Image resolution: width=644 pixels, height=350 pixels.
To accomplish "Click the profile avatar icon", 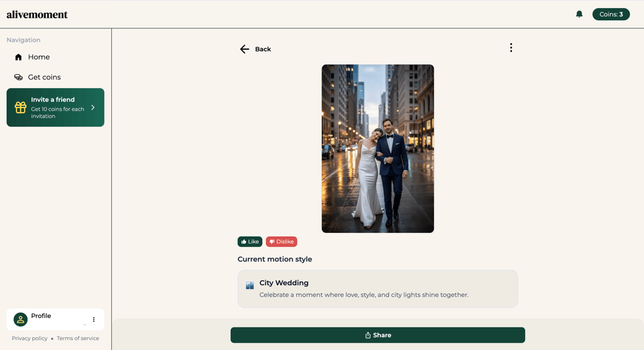I will [x=21, y=319].
